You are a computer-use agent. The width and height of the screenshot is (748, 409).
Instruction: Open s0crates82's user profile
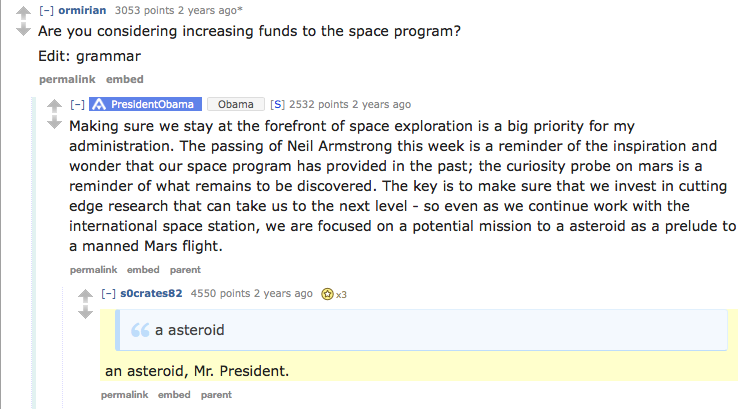coord(151,293)
